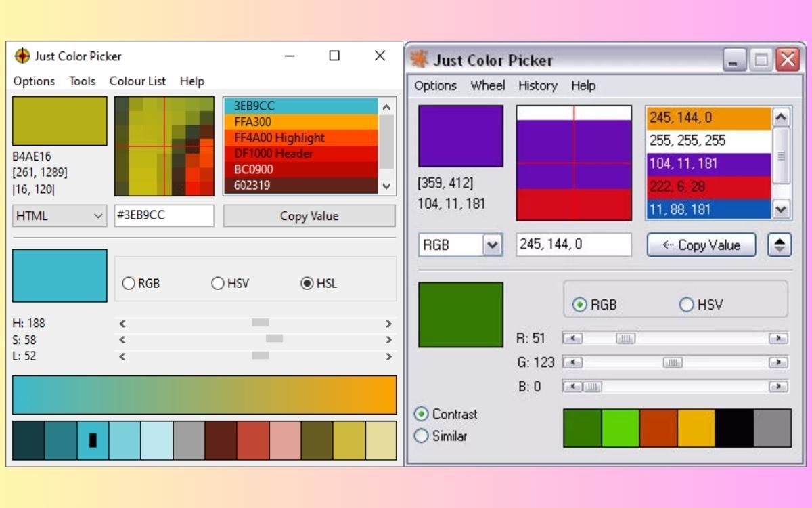
Task: Pick the dark teal palette swatch
Action: 28,440
